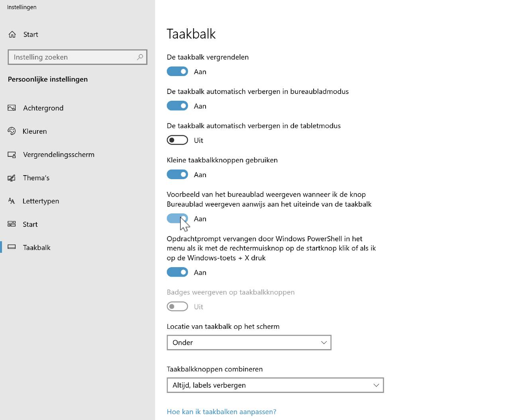Click the Start home icon in sidebar

(12, 35)
